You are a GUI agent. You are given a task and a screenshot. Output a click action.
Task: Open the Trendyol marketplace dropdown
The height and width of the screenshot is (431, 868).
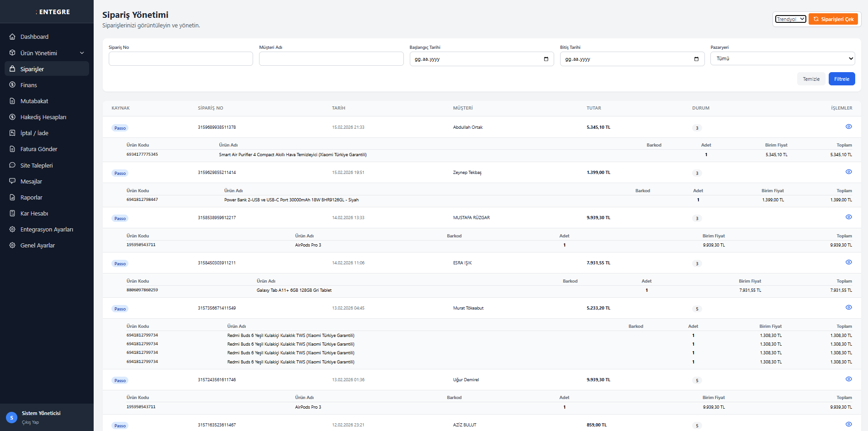click(790, 19)
